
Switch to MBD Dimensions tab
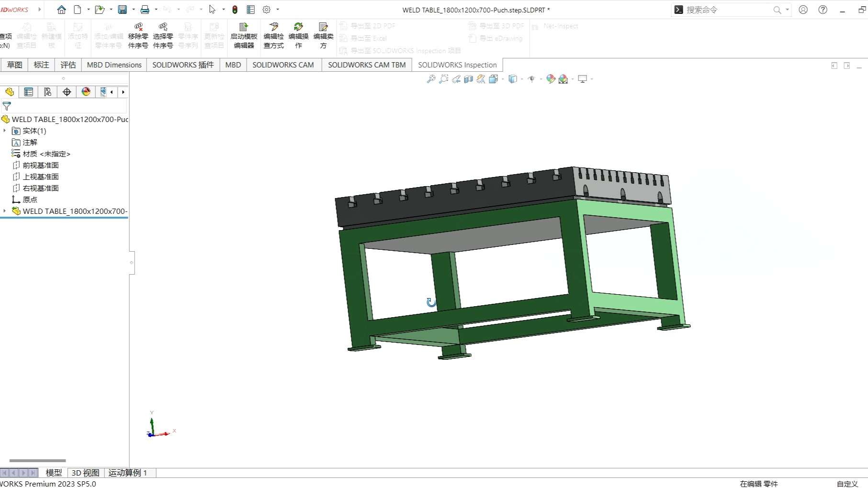[114, 65]
